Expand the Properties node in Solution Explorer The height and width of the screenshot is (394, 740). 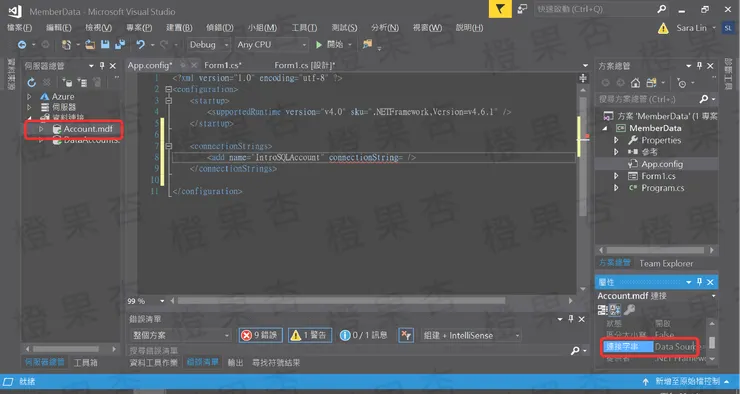coord(616,140)
